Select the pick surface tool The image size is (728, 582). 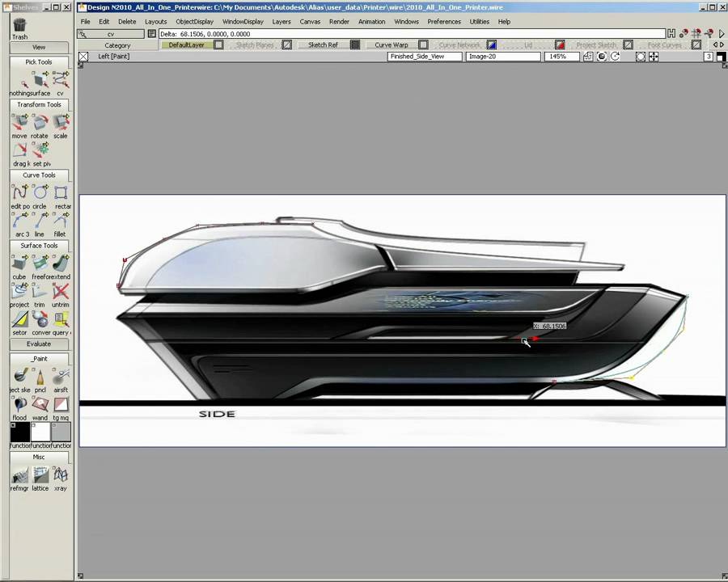coord(40,79)
